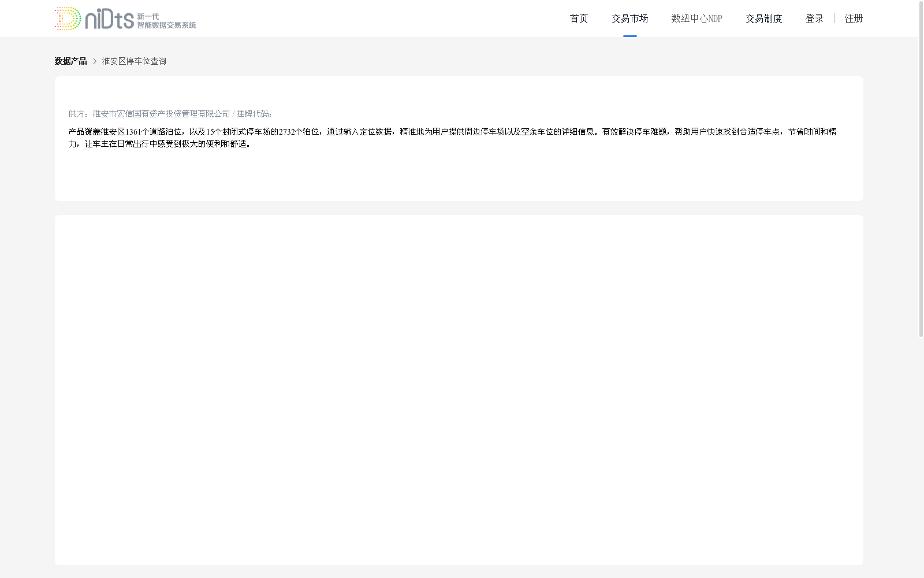The height and width of the screenshot is (578, 924).
Task: Click the vertical page scrollbar thumb
Action: 921,169
